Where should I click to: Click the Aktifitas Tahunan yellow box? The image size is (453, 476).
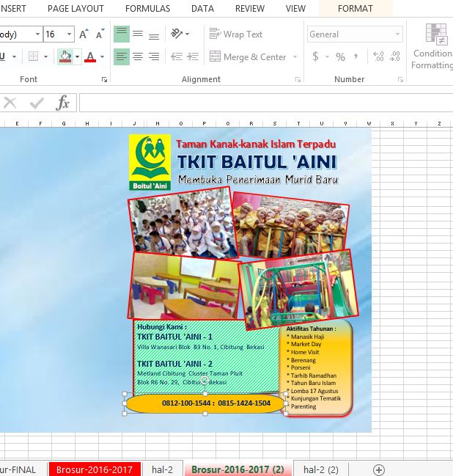tap(317, 368)
